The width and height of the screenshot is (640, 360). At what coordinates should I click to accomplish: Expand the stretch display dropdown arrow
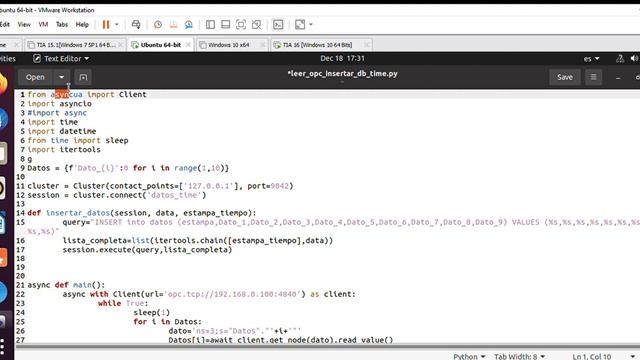311,24
